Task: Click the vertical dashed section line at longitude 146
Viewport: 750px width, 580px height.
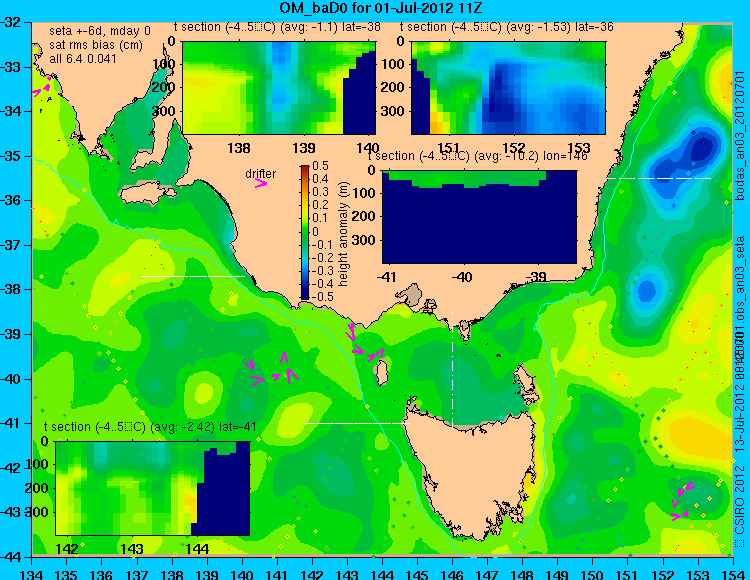Action: (x=452, y=368)
